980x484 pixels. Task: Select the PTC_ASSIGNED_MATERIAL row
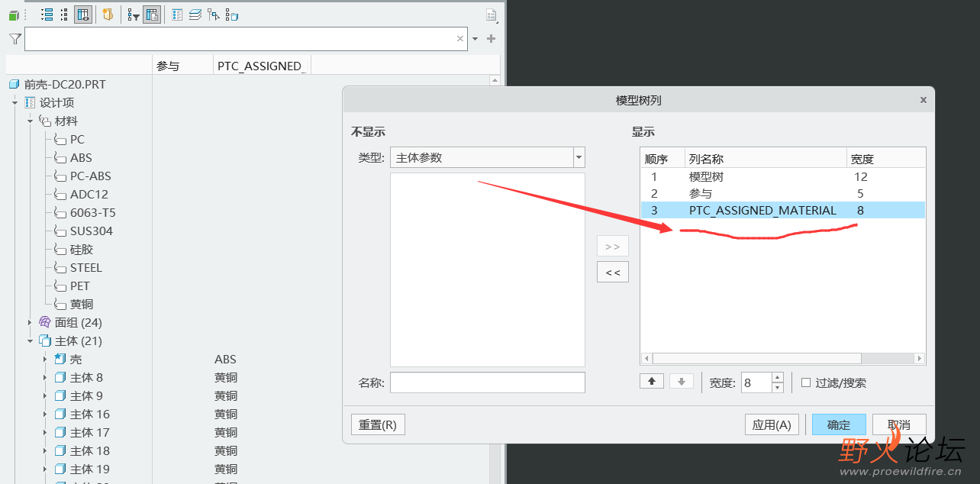[782, 210]
